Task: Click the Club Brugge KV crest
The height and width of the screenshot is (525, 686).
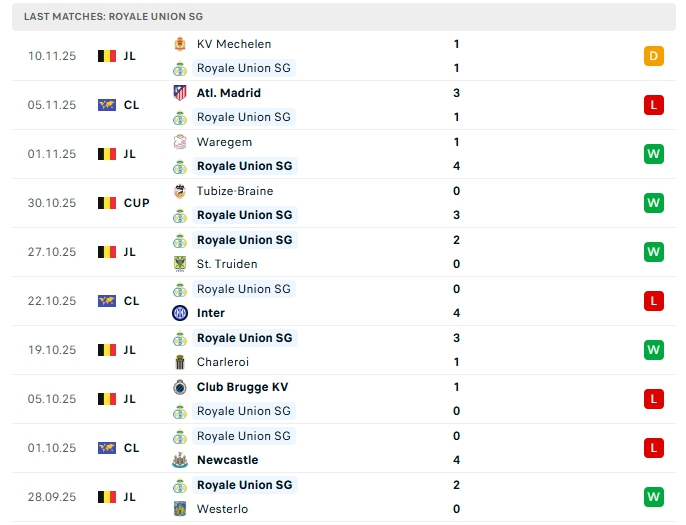Action: [x=180, y=387]
